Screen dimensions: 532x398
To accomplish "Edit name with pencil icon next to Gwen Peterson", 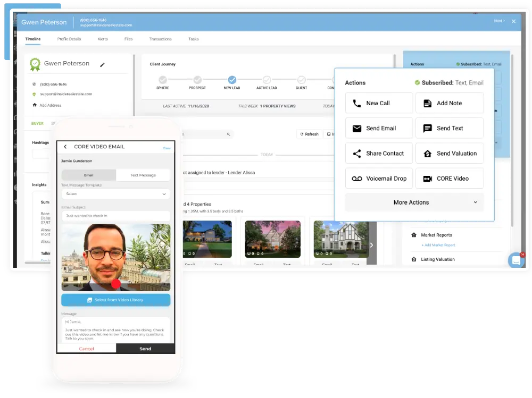I will (x=103, y=65).
